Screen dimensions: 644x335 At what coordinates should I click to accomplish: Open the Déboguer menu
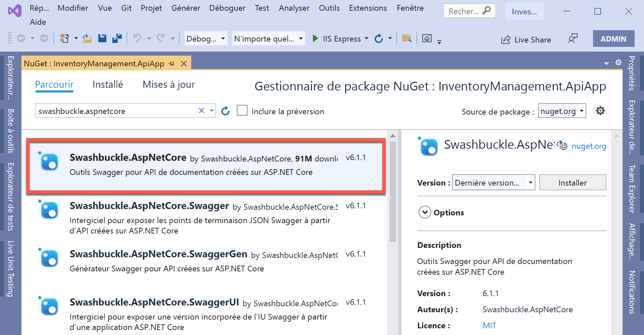coord(227,8)
